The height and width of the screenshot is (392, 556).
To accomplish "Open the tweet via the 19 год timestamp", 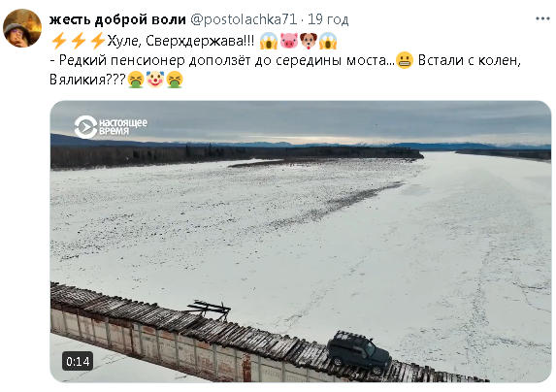I will (328, 19).
